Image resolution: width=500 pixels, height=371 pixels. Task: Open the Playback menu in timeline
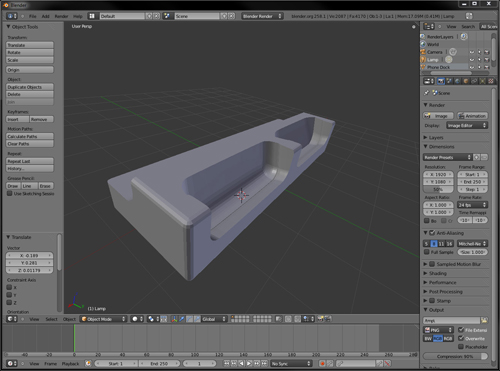70,363
